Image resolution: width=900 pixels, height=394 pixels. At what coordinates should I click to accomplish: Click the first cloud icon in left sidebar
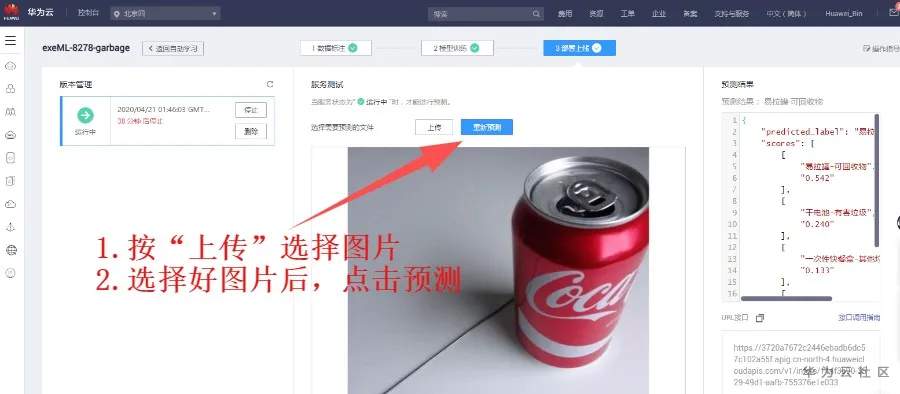(x=10, y=66)
